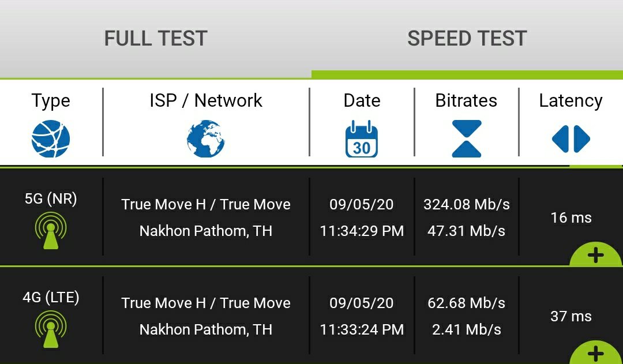Tap the 4G (LTE) antenna icon
Image resolution: width=623 pixels, height=364 pixels.
pyautogui.click(x=51, y=329)
